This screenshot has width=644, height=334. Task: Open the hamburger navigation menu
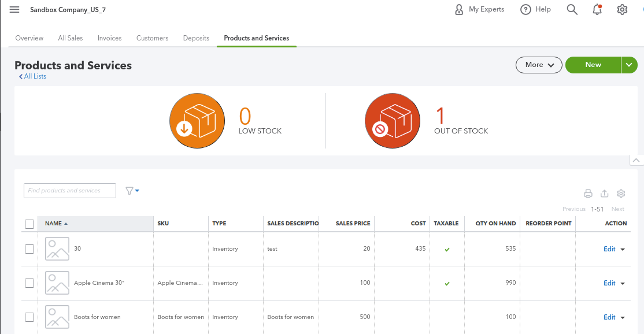(14, 9)
